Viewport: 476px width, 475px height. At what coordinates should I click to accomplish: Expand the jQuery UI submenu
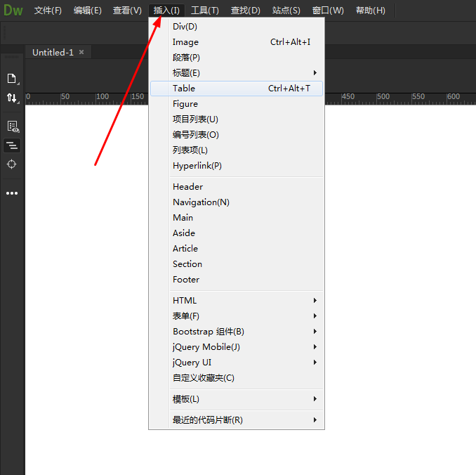pos(236,363)
